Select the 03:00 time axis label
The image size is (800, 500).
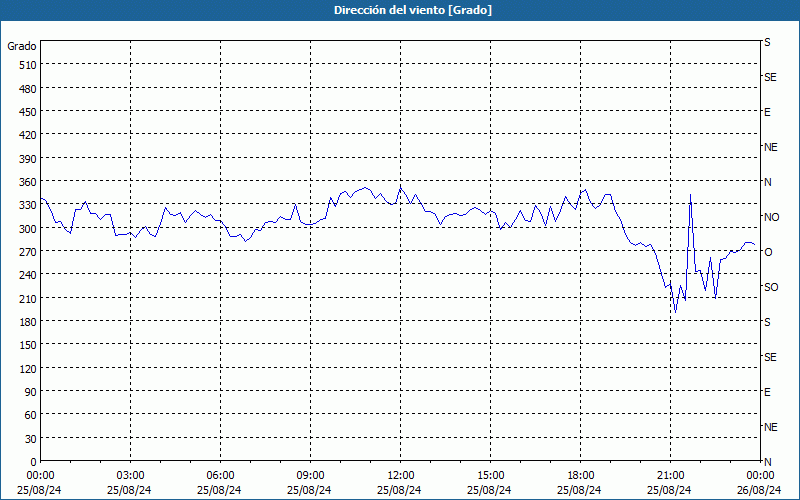131,476
